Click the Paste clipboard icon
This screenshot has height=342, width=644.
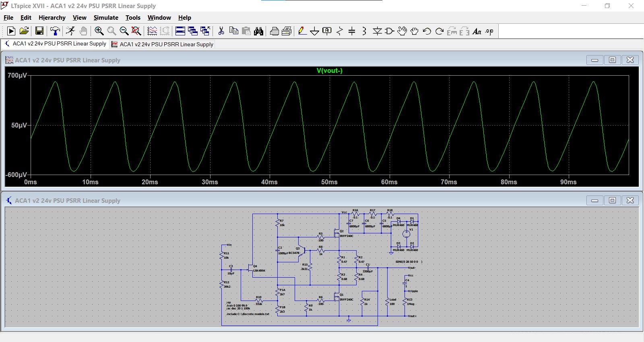246,31
